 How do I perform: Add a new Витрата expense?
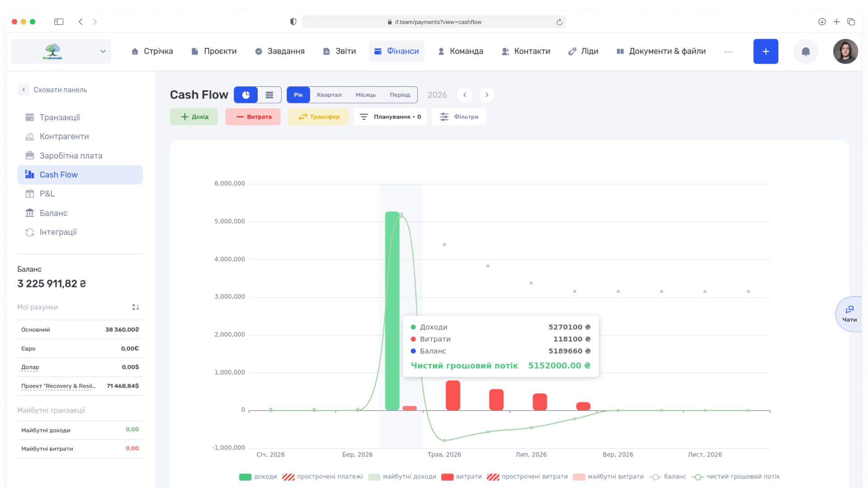[253, 117]
